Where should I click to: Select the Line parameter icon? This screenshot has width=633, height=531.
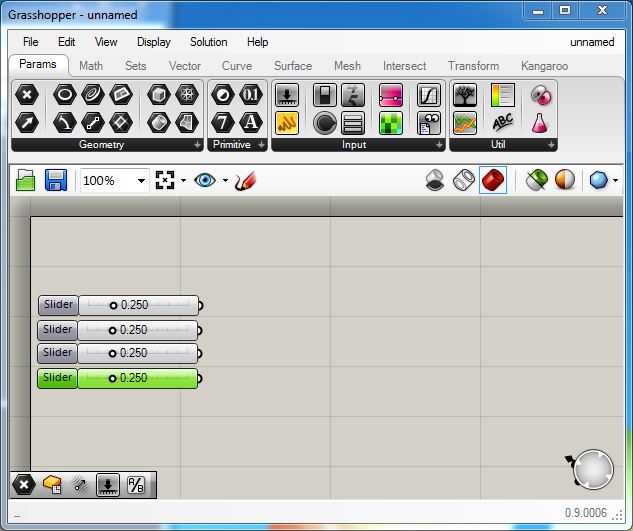click(x=93, y=123)
